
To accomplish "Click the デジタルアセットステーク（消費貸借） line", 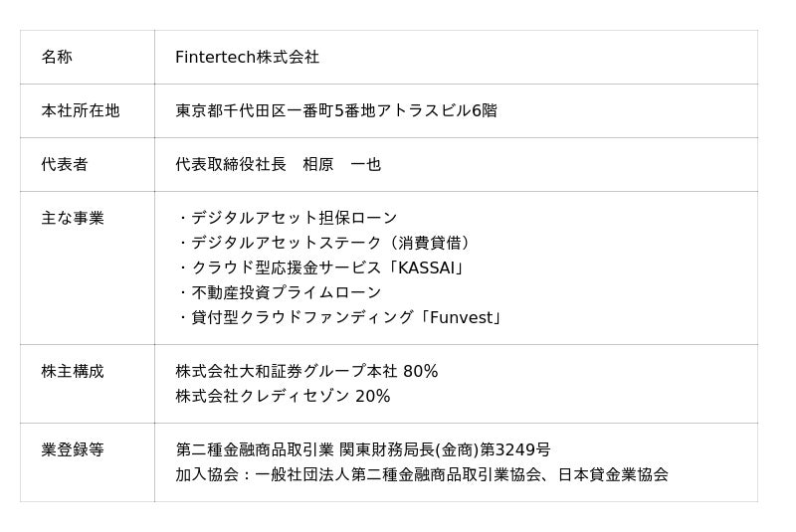I will pos(325,243).
